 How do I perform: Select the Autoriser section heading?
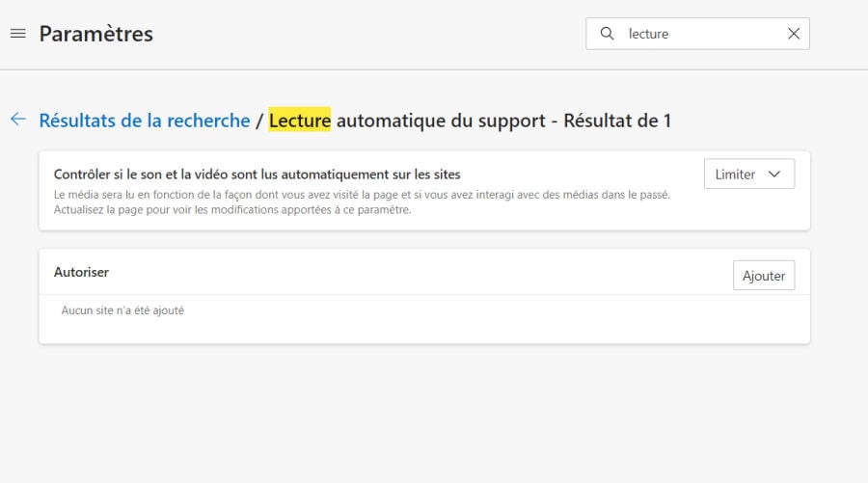81,272
